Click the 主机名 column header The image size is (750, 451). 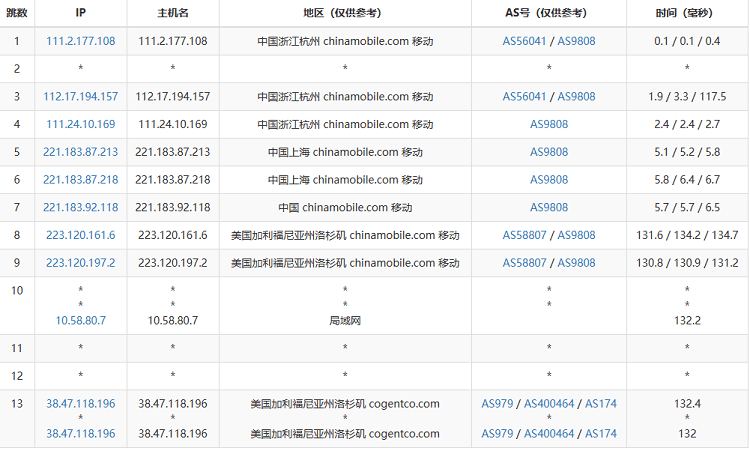(x=173, y=13)
